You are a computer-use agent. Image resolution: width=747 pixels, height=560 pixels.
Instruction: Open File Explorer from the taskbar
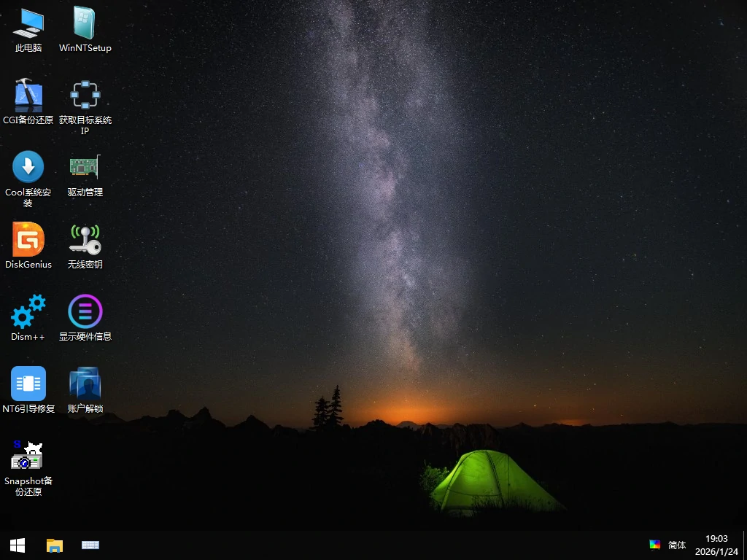54,545
